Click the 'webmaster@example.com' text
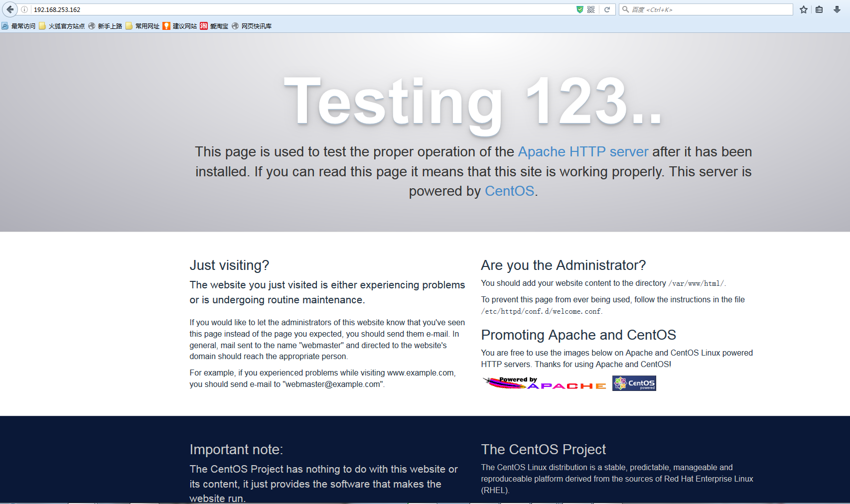850x504 pixels. coord(333,384)
